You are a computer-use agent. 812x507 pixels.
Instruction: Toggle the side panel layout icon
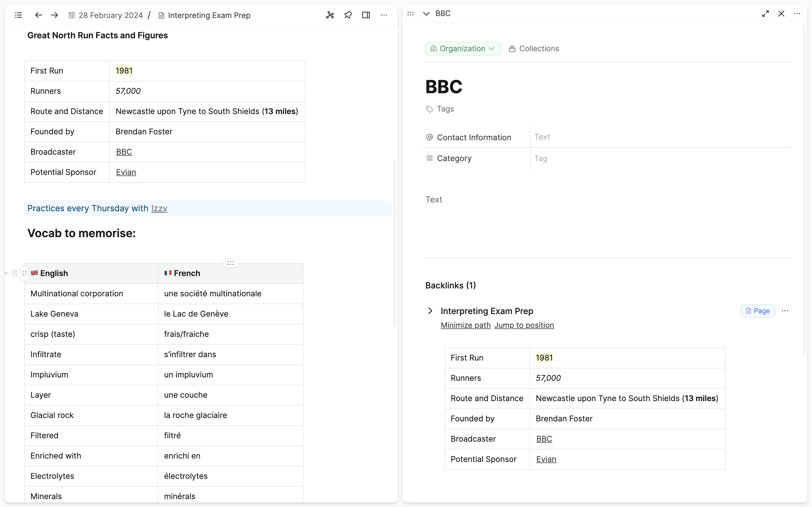(x=366, y=15)
